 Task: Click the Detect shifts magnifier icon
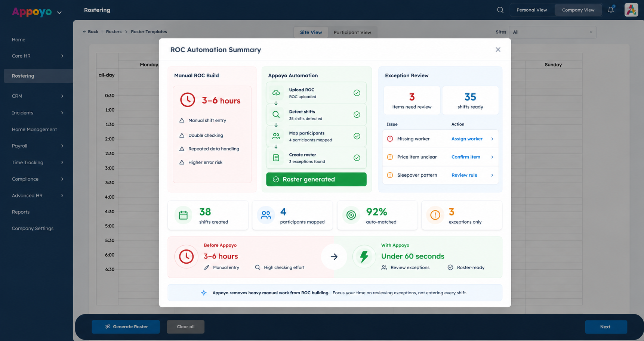click(x=276, y=114)
